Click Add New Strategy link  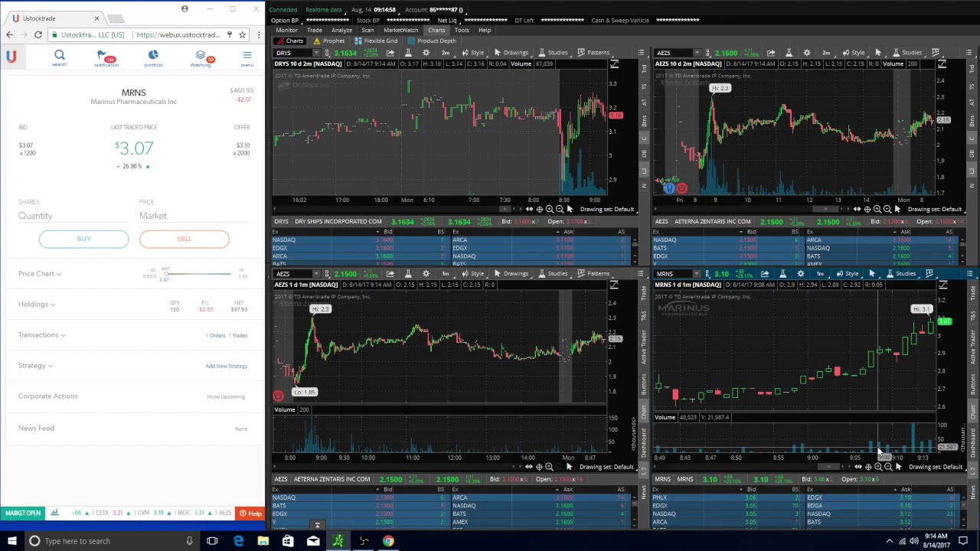[x=227, y=366]
